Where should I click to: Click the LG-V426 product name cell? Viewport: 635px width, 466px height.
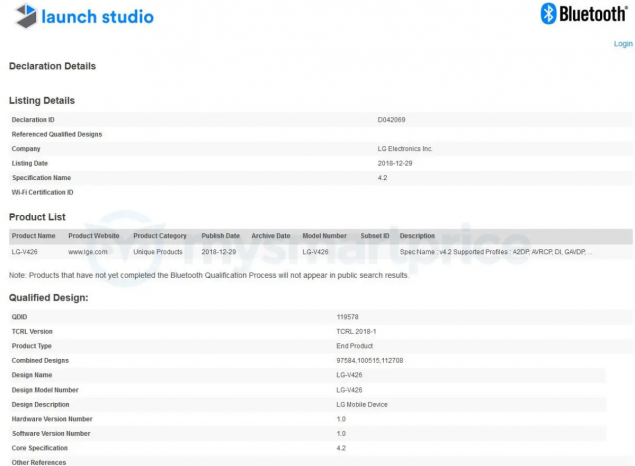coord(24,252)
